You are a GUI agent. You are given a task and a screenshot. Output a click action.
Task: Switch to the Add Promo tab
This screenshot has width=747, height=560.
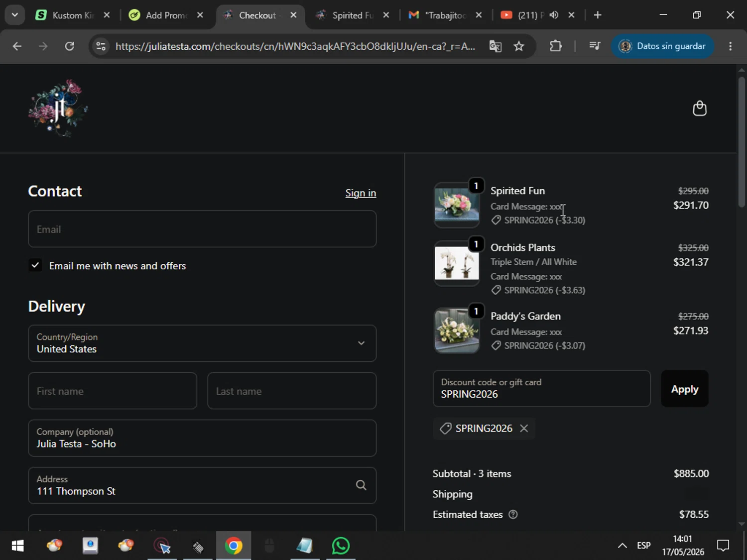166,15
